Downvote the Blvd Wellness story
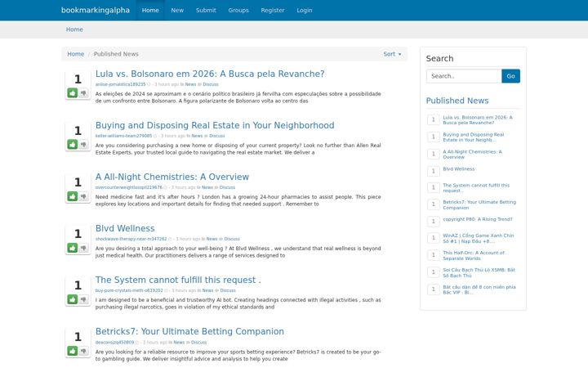Screen dimensions: 588x368 tap(83, 248)
